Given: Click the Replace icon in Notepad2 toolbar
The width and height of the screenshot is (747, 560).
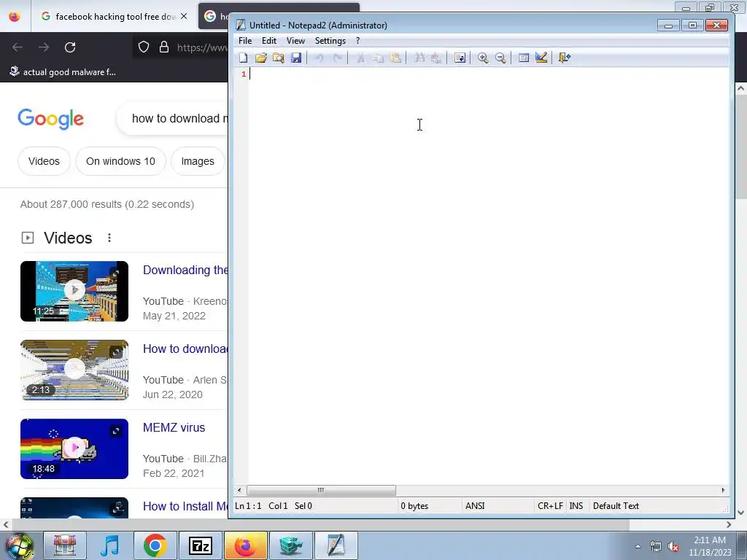Looking at the screenshot, I should pyautogui.click(x=436, y=58).
